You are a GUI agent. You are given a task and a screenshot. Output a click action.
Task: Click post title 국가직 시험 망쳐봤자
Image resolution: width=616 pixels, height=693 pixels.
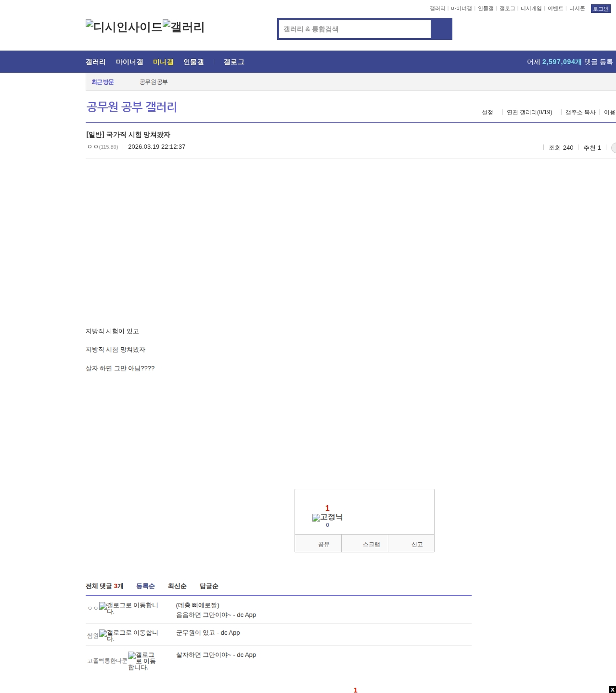[128, 135]
